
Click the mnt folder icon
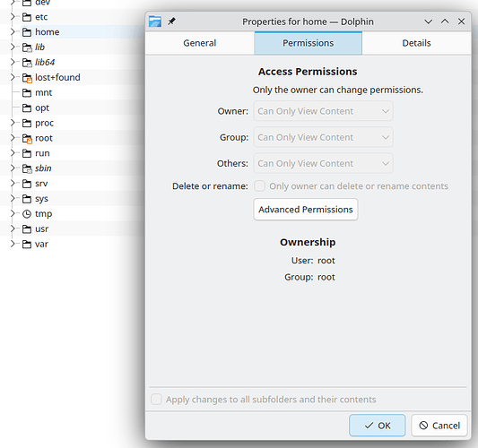[27, 92]
